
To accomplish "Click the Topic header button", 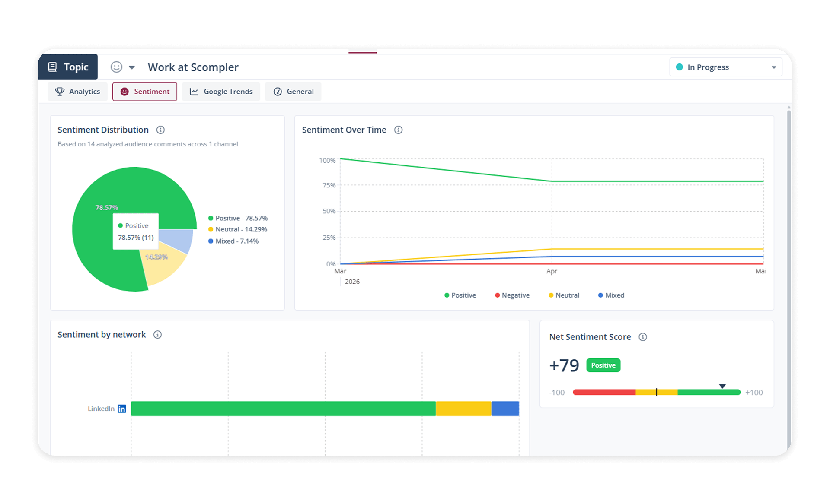I will tap(68, 67).
